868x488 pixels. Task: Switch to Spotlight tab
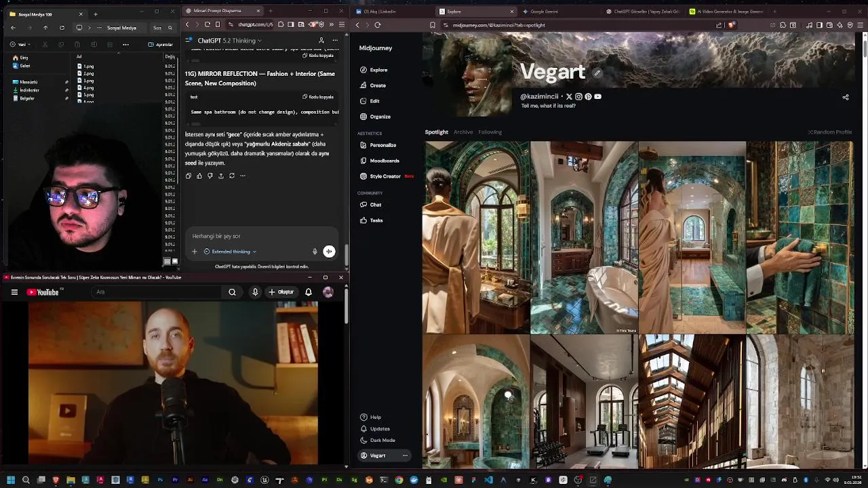pos(437,132)
